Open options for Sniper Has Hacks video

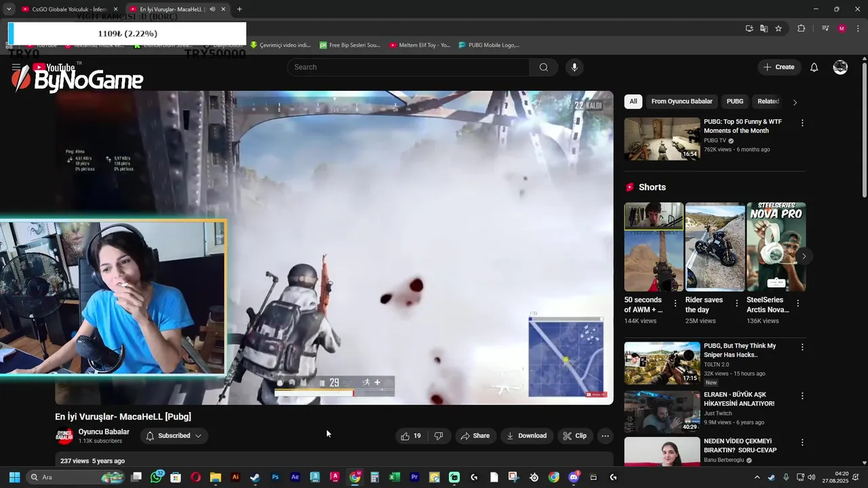802,347
